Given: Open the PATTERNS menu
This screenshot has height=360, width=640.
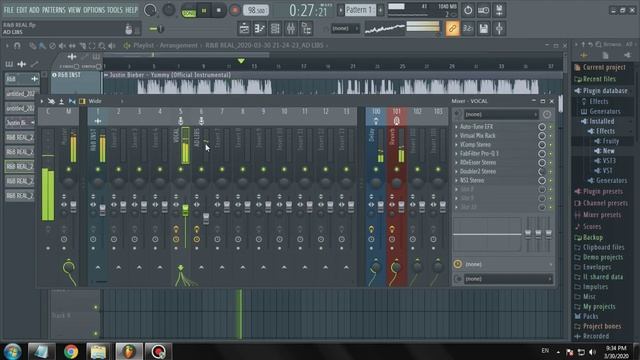Looking at the screenshot, I should pos(53,10).
